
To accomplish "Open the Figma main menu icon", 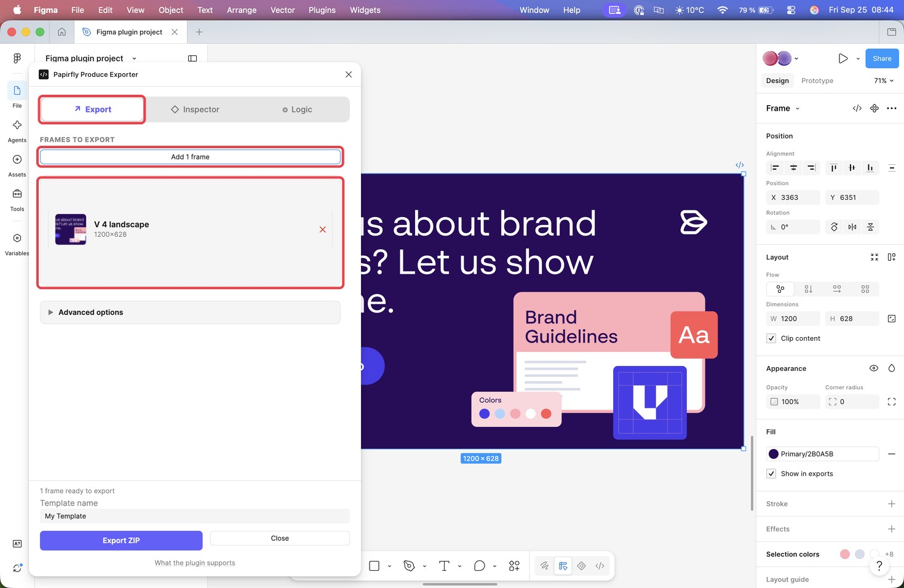I will [17, 58].
